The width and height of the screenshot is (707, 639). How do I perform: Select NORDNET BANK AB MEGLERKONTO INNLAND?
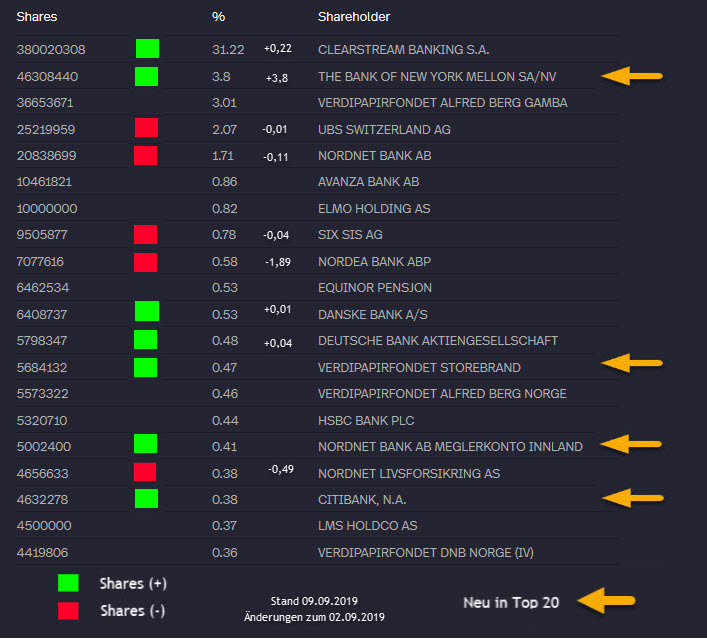[x=450, y=447]
